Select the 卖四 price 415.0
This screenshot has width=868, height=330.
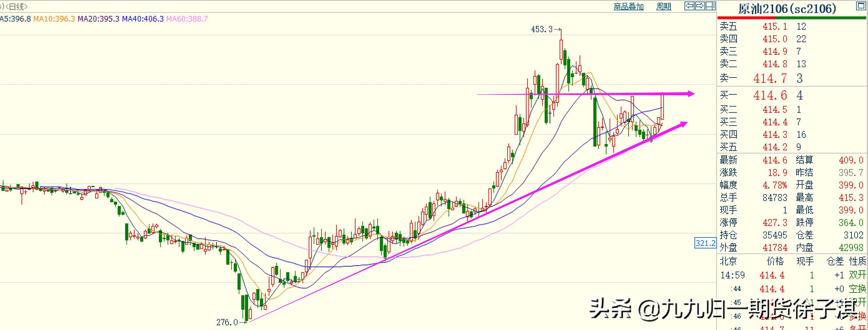tap(775, 39)
